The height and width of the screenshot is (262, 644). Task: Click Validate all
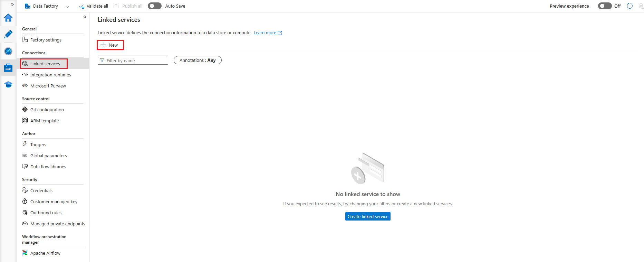(x=94, y=6)
